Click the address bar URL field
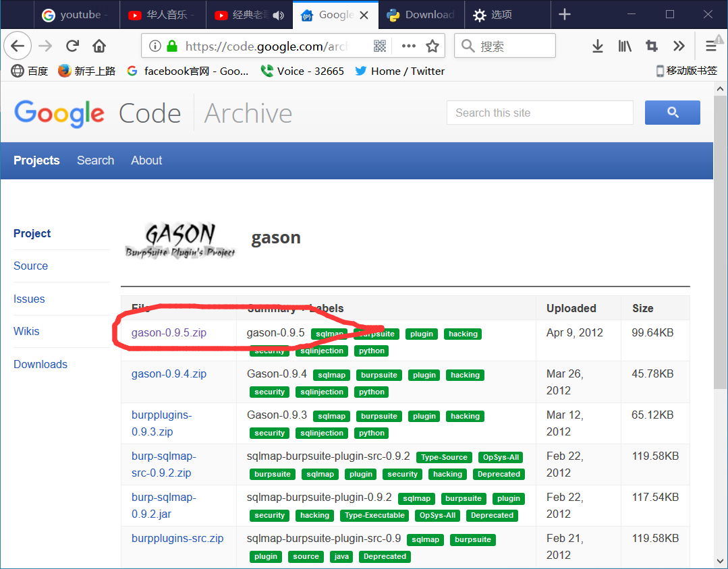Screen dimensions: 728x569 [x=267, y=46]
